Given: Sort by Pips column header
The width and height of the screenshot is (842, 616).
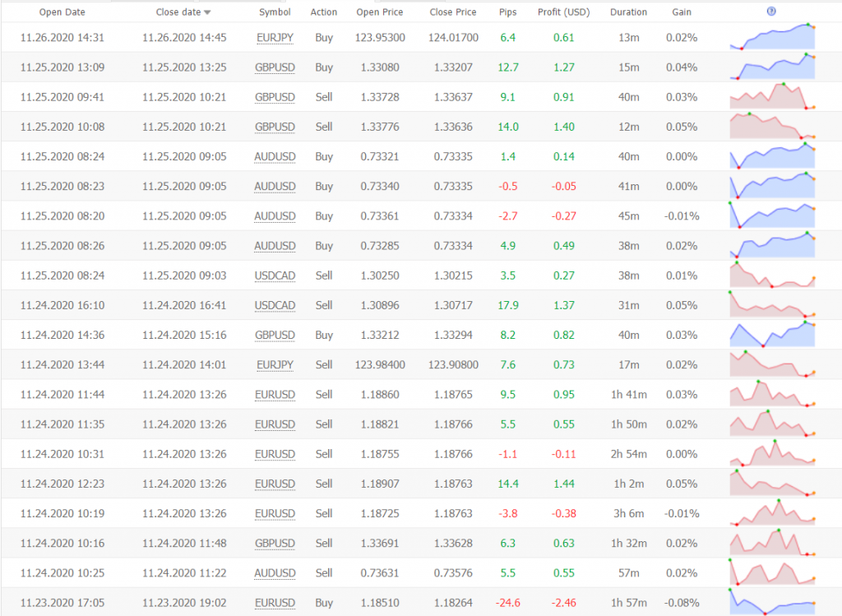Looking at the screenshot, I should coord(508,12).
